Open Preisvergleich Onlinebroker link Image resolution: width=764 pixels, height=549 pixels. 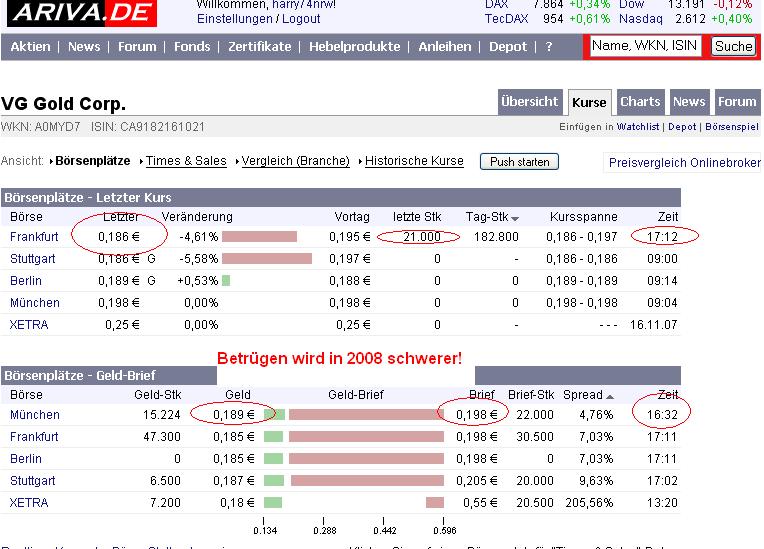click(x=685, y=163)
